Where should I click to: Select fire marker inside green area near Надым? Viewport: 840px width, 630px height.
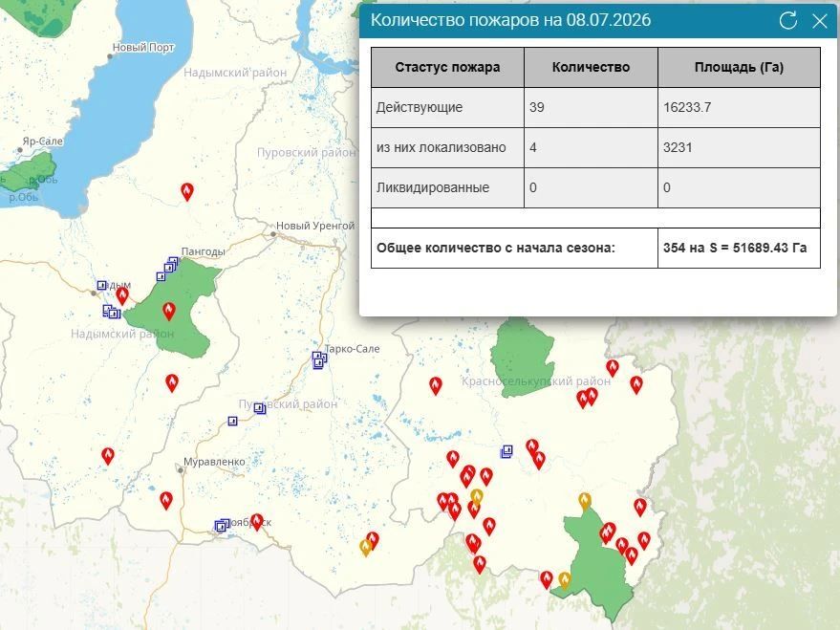(x=169, y=312)
